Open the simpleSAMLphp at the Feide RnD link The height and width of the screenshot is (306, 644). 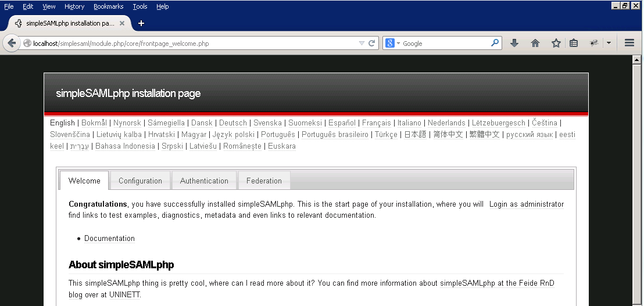[x=498, y=283]
